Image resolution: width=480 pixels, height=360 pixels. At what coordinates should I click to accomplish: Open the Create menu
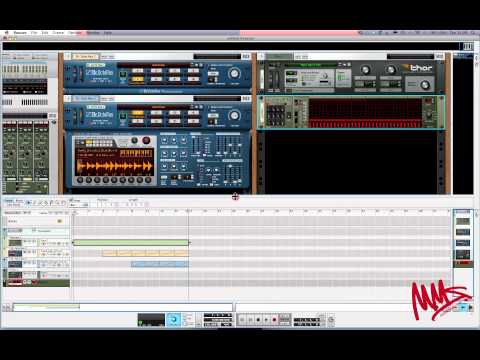(58, 33)
